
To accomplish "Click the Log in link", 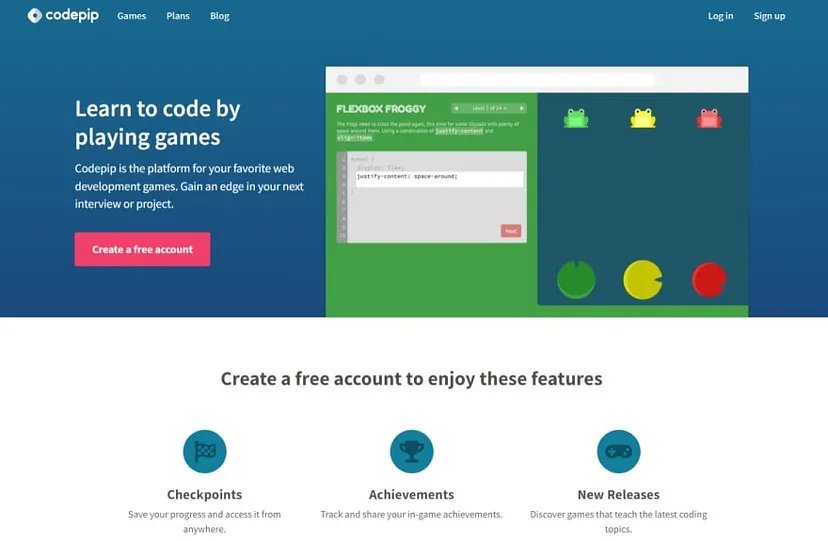I will coord(720,16).
